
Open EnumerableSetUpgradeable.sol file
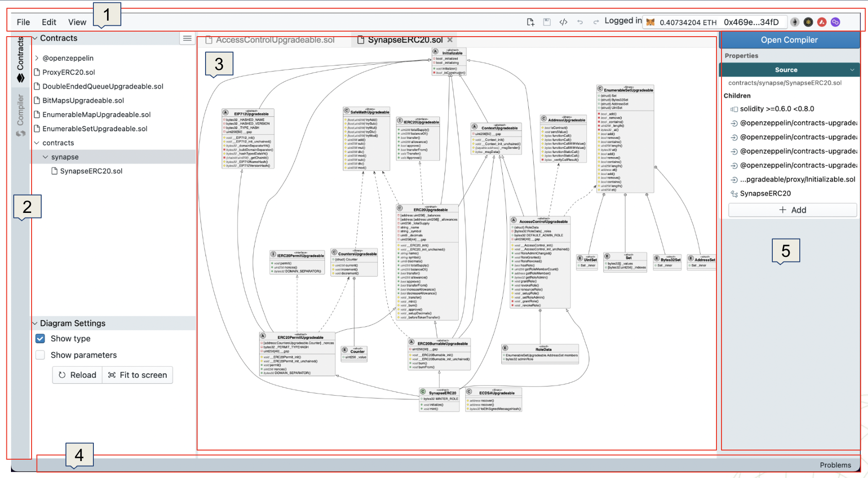[95, 129]
